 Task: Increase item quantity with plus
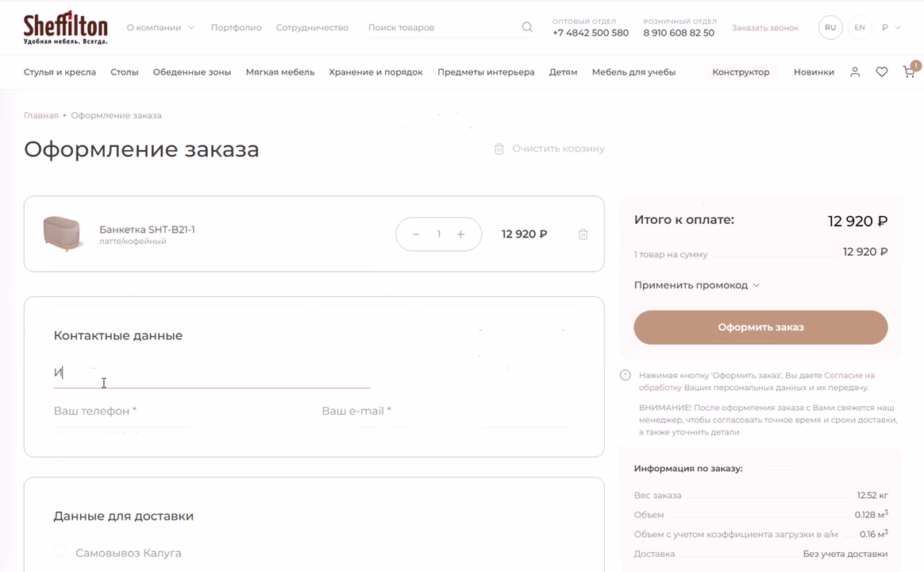click(460, 234)
